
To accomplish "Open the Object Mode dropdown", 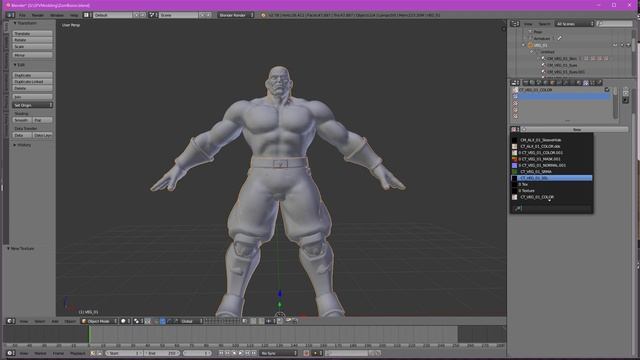I will 98,321.
